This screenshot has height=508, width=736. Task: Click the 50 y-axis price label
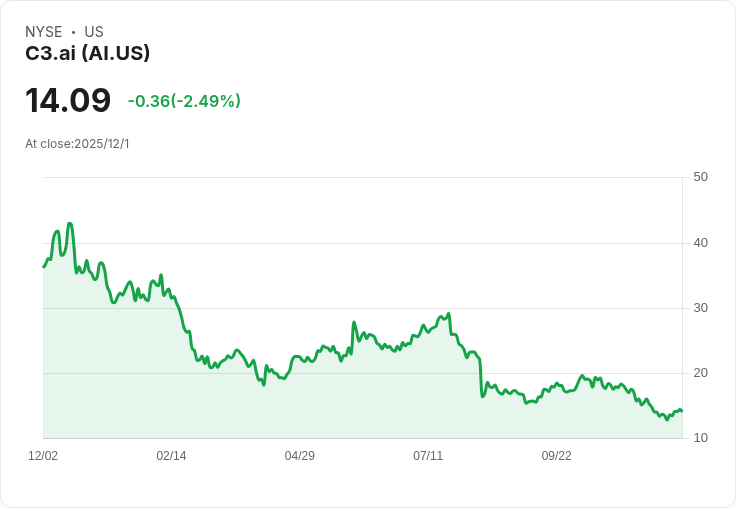[x=700, y=177]
